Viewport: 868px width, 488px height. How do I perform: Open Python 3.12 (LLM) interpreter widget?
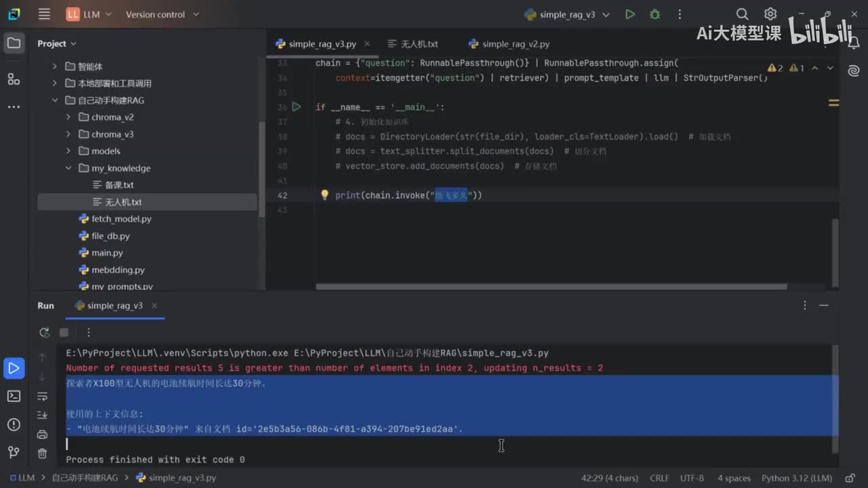click(x=797, y=478)
